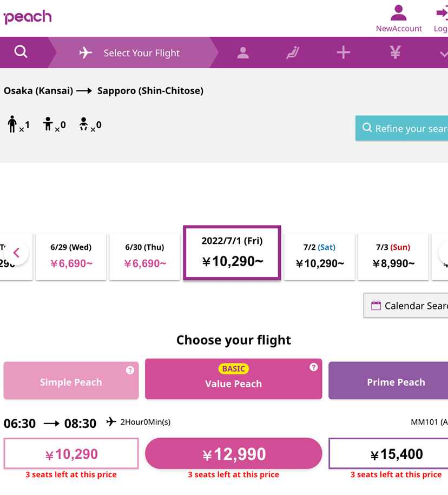Open the NewAccount person icon
This screenshot has width=448, height=495.
(398, 13)
